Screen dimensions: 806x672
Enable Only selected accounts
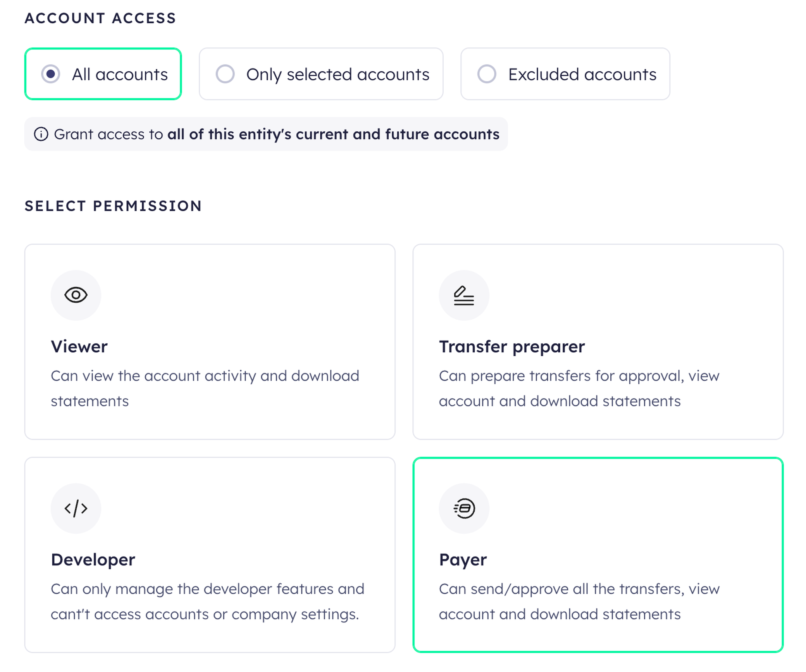tap(321, 74)
